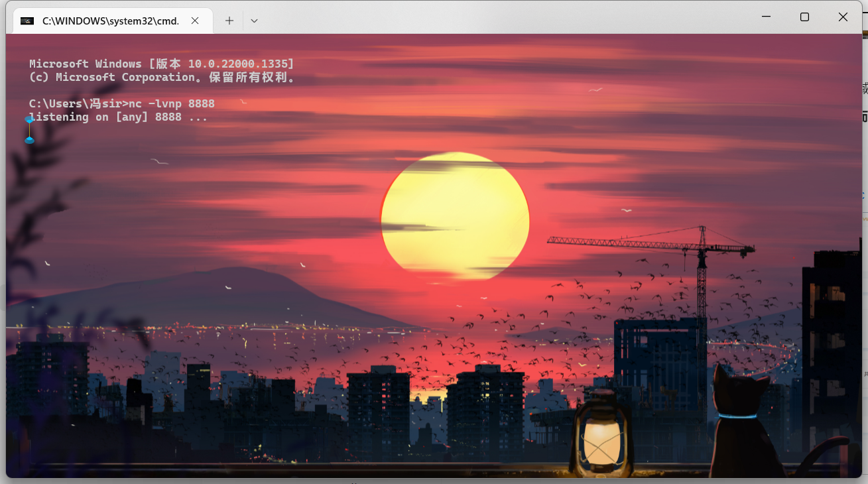Expand the new tab profile dropdown

(x=254, y=21)
